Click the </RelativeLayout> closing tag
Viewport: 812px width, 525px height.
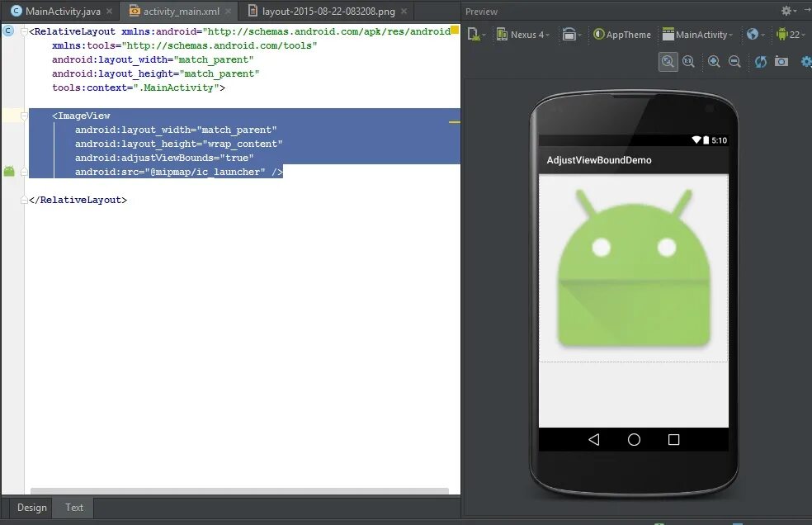click(78, 200)
